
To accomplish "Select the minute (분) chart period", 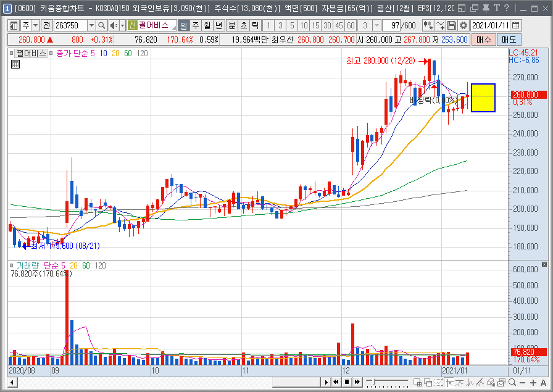I will point(231,25).
